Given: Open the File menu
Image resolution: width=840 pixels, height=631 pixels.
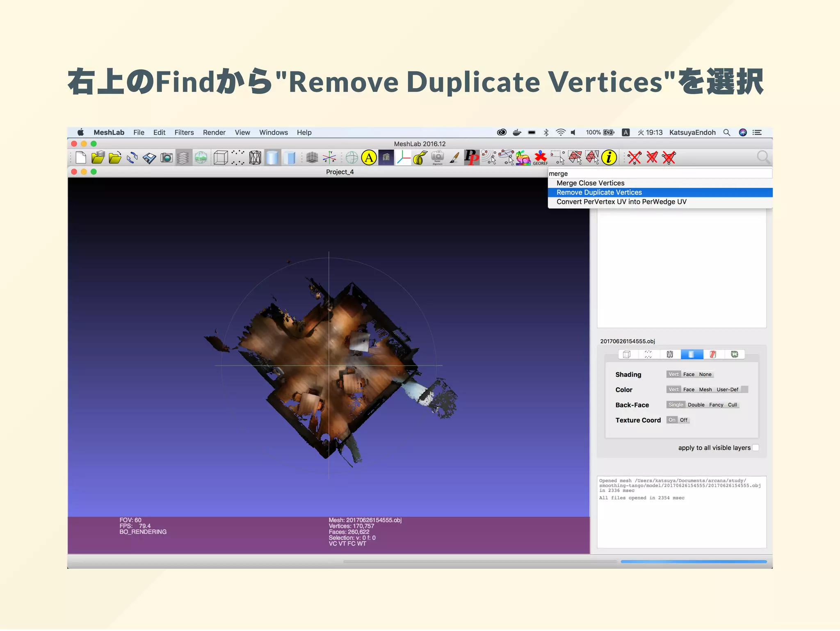Looking at the screenshot, I should [139, 133].
